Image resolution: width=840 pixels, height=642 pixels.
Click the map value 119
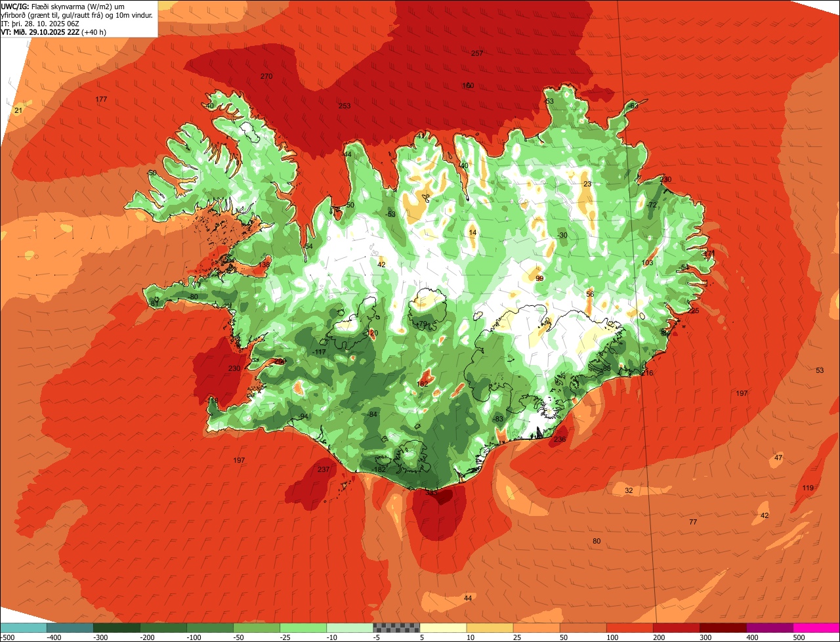point(808,488)
